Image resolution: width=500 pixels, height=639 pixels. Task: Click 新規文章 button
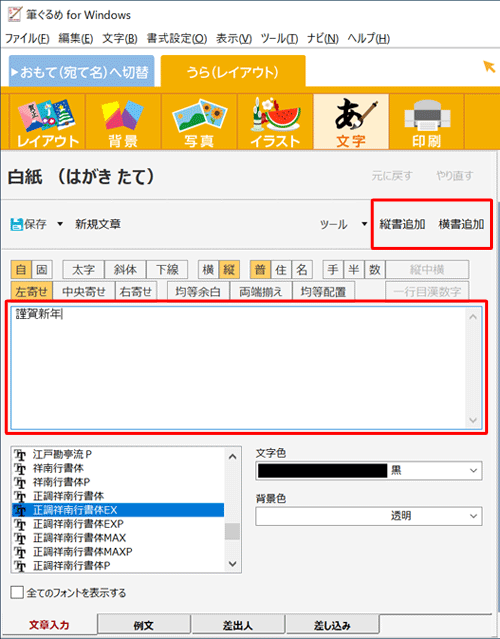[x=98, y=224]
